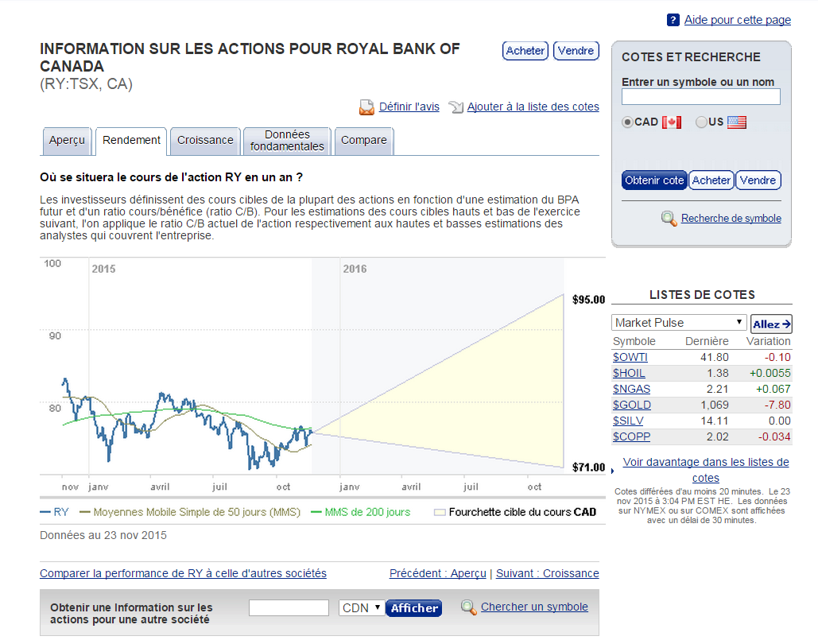The image size is (818, 644).
Task: Click the Allez button
Action: click(772, 324)
